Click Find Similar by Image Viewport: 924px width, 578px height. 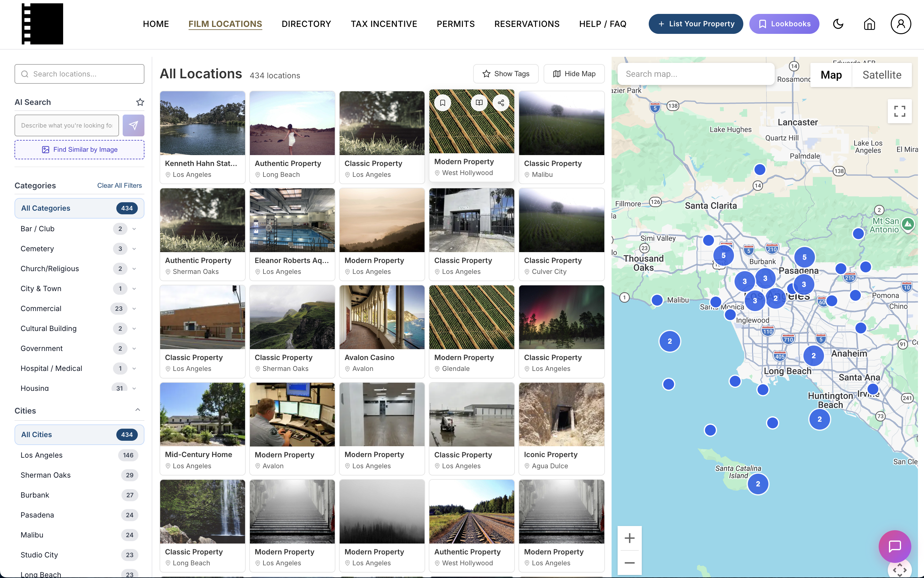click(79, 149)
